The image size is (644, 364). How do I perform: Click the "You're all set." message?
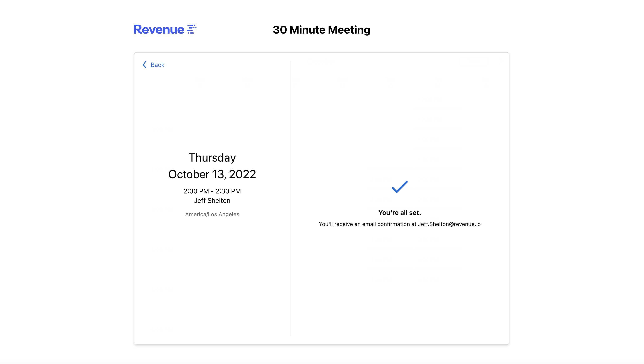[400, 213]
